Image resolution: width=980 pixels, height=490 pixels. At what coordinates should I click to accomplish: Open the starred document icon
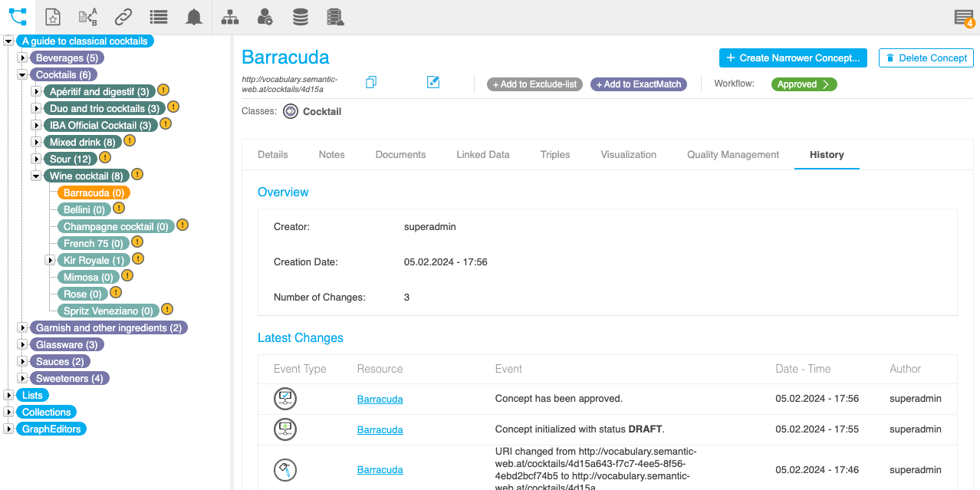point(52,17)
